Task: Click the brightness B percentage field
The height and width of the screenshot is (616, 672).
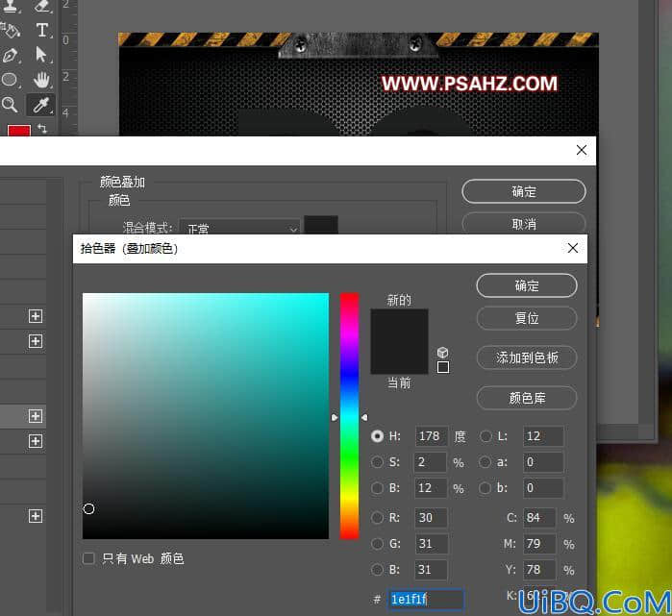Action: (x=431, y=488)
